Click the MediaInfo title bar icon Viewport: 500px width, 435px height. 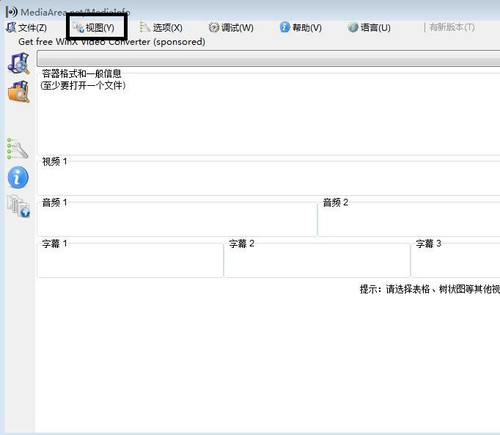click(12, 12)
